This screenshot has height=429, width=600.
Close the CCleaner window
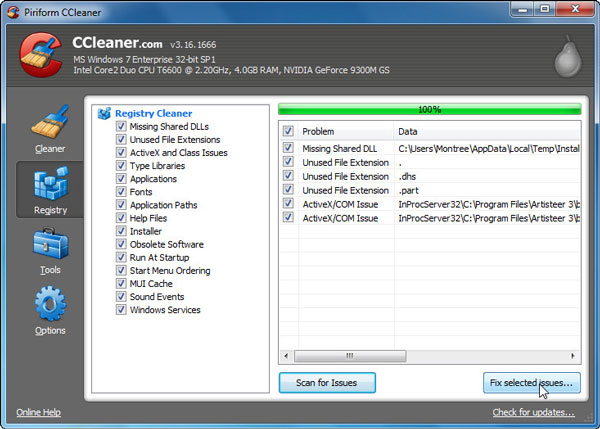pos(575,9)
